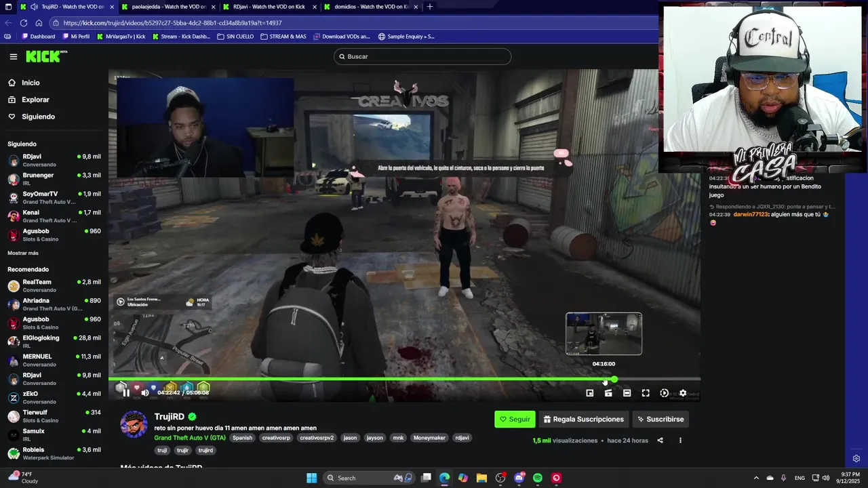Open ElGlogloking recommended channel
The image size is (868, 488).
coord(54,341)
